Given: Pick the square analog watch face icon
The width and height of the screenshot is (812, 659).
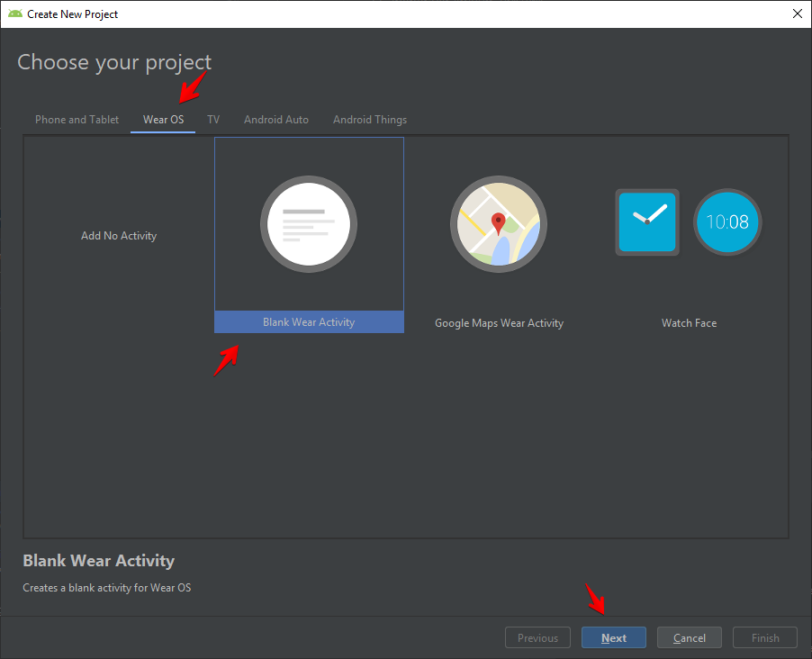Looking at the screenshot, I should pos(646,221).
